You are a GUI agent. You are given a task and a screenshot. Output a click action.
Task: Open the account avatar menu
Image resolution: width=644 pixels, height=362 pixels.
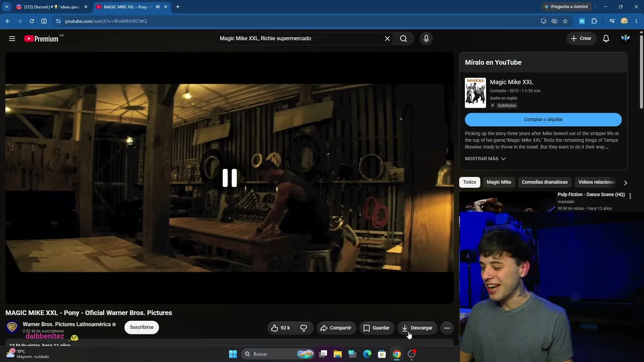626,39
